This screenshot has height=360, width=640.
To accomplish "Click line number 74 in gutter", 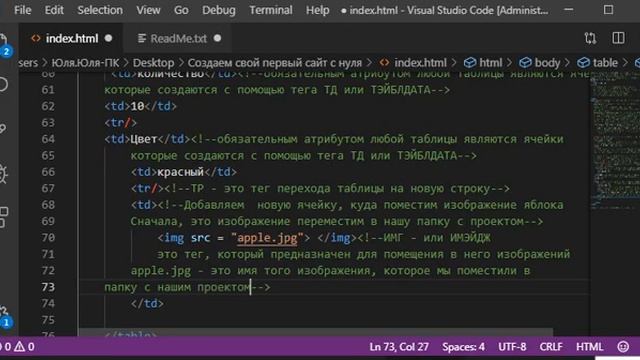I will point(48,303).
